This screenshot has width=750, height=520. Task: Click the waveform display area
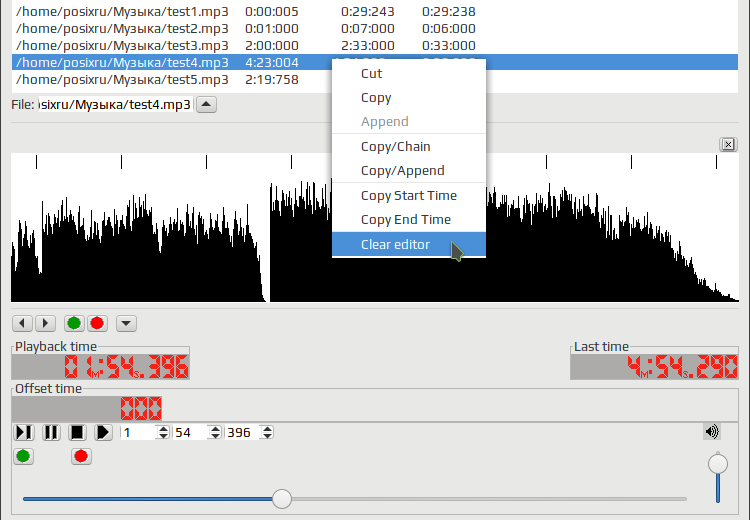[x=375, y=227]
